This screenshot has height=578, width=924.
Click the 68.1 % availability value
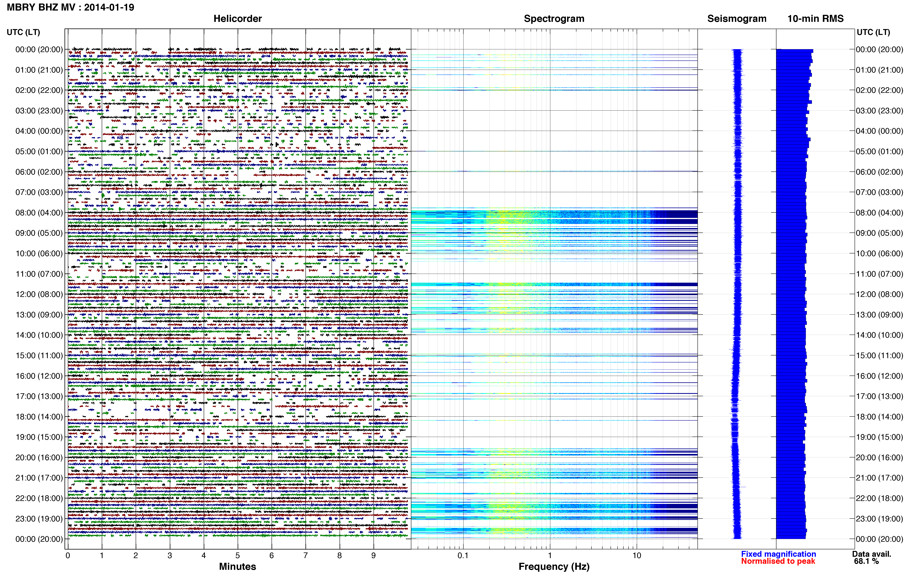867,561
